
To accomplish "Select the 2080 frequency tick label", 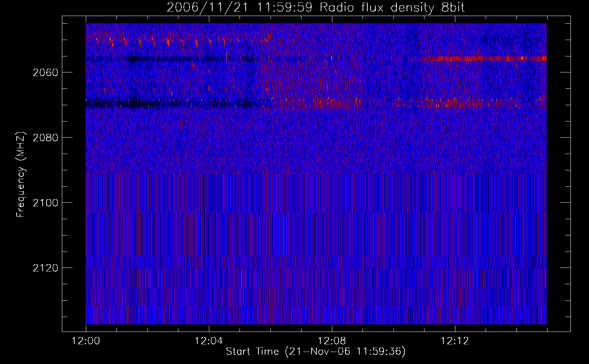I will (x=46, y=138).
